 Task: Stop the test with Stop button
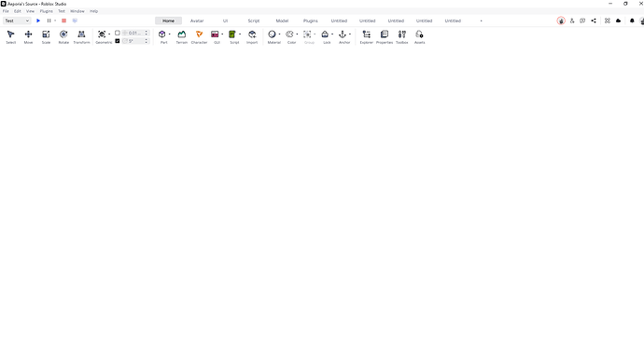pyautogui.click(x=63, y=21)
